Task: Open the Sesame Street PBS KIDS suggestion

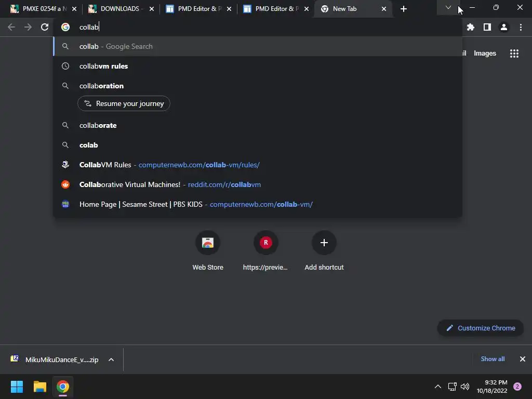Action: [x=258, y=204]
